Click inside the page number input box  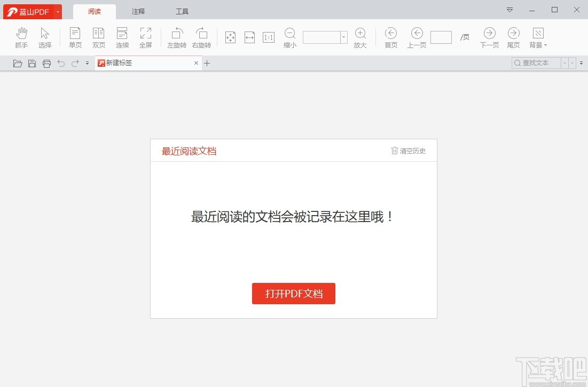[441, 36]
